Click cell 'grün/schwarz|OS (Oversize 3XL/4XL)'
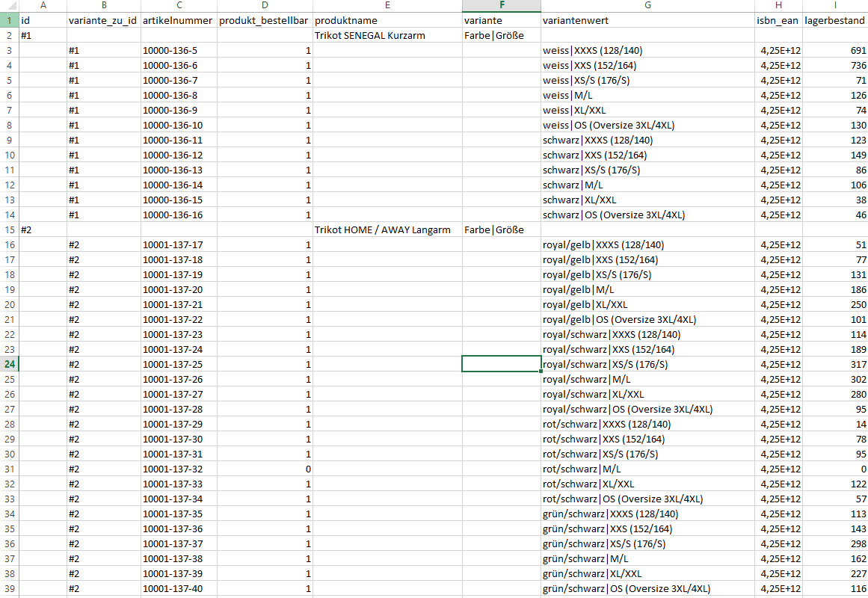Viewport: 868px width, 598px height. 647,588
